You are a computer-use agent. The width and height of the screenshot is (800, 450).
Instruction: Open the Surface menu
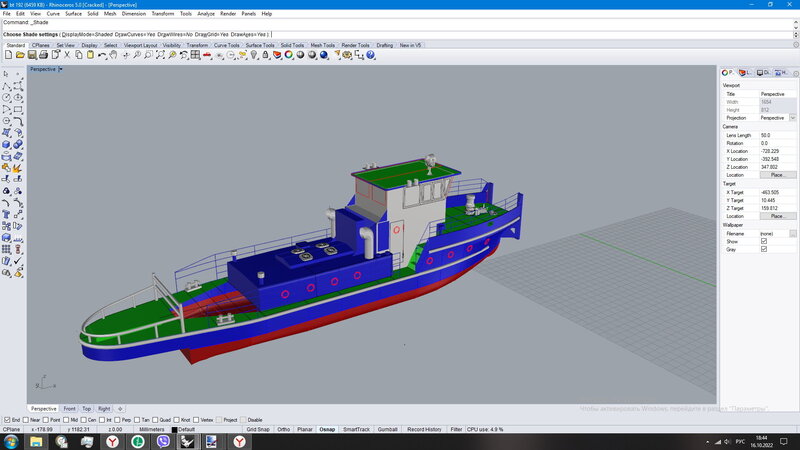tap(73, 14)
